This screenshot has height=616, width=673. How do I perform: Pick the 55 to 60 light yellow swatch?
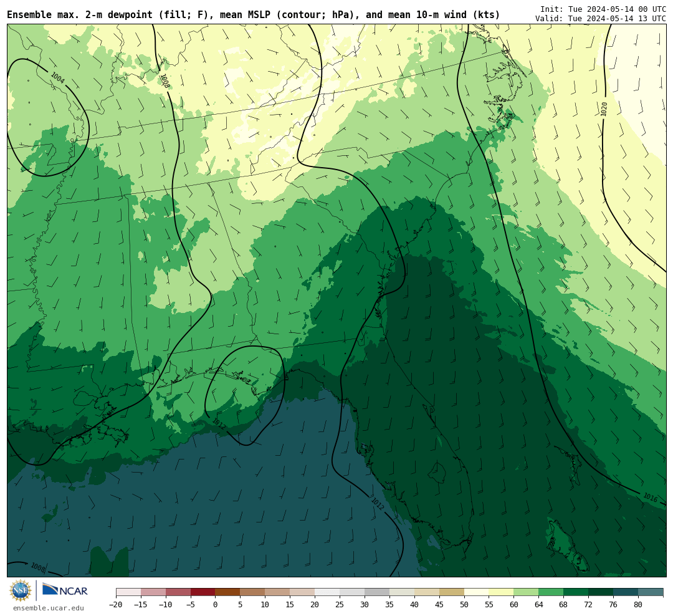[502, 592]
